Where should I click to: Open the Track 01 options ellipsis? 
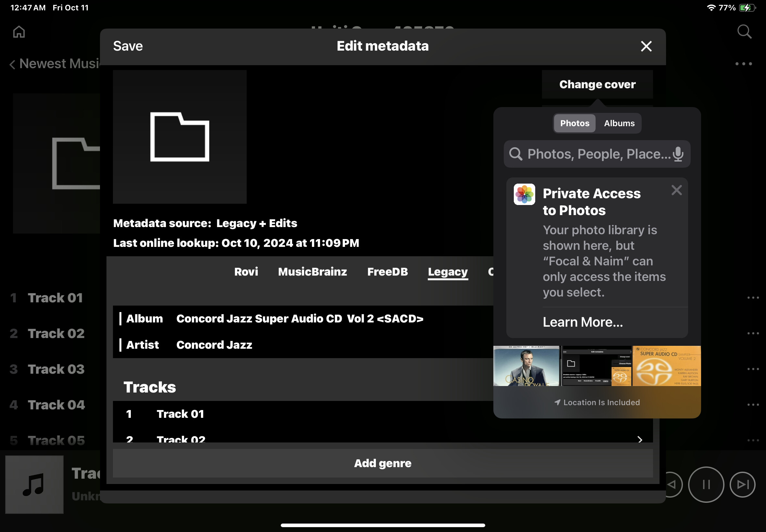click(x=753, y=298)
